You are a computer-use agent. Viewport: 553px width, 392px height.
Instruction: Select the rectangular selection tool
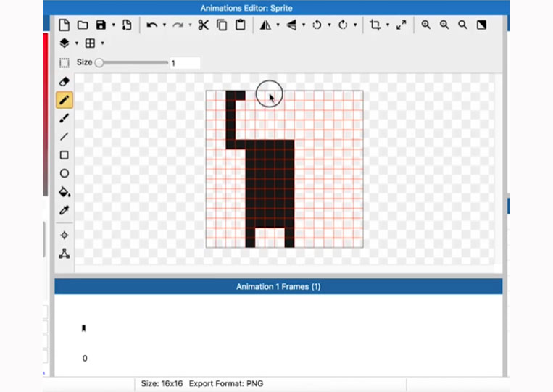(x=65, y=63)
